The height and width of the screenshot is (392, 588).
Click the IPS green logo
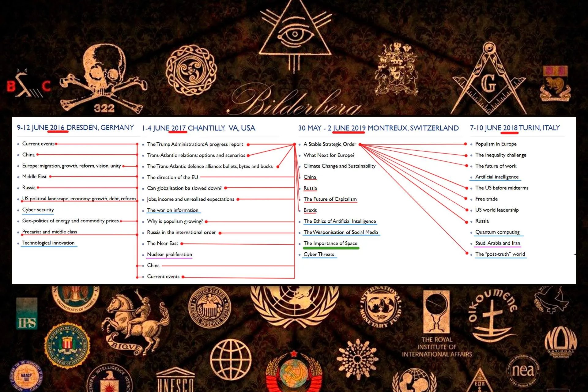point(27,314)
